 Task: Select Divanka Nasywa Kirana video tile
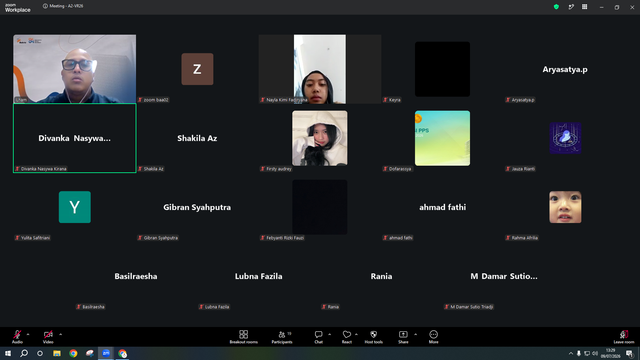point(75,138)
